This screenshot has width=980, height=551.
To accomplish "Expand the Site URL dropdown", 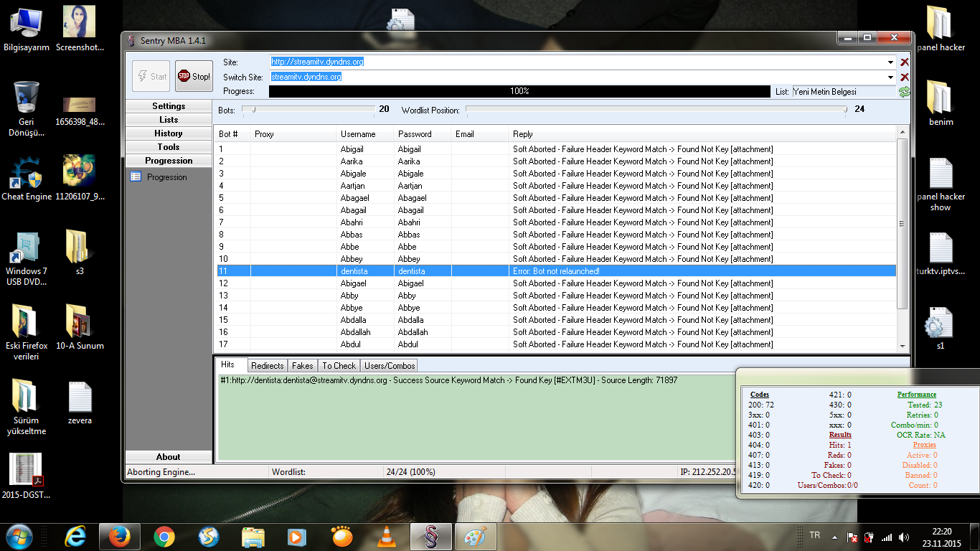I will click(890, 62).
